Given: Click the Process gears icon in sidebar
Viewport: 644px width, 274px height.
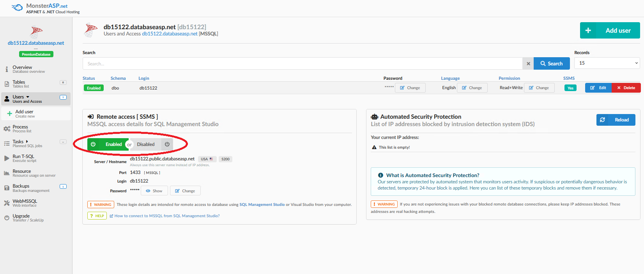Looking at the screenshot, I should pos(7,129).
